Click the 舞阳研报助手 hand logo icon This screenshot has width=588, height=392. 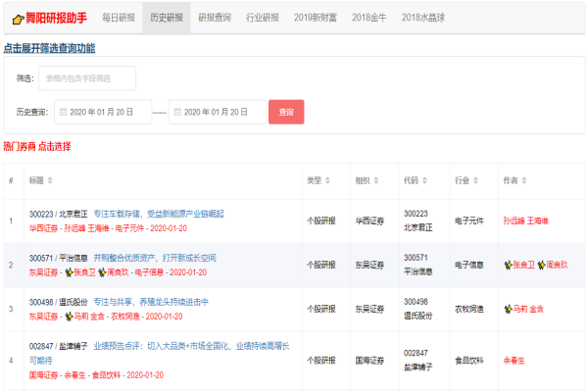point(18,20)
